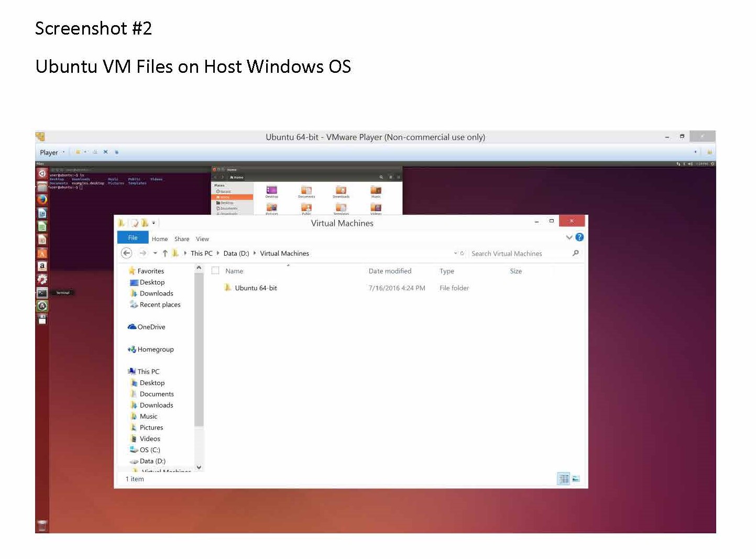Expand breadcrumb arrow after This PC
The width and height of the screenshot is (756, 559).
(x=218, y=254)
